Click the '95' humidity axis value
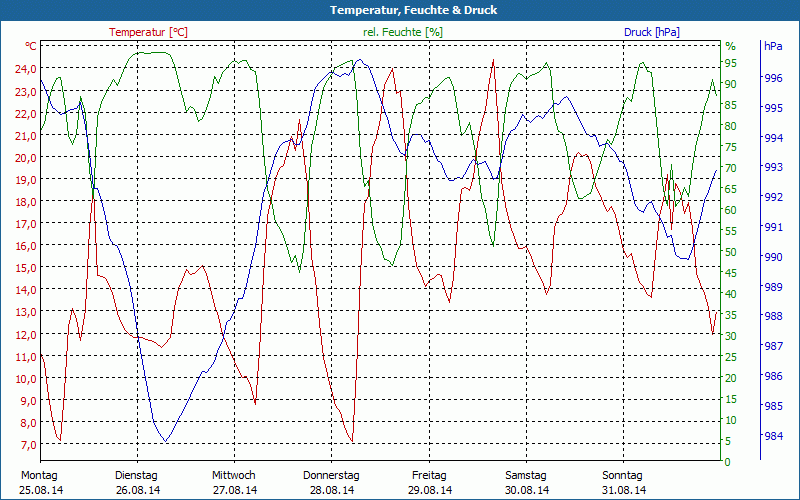This screenshot has height=500, width=800. pos(731,63)
